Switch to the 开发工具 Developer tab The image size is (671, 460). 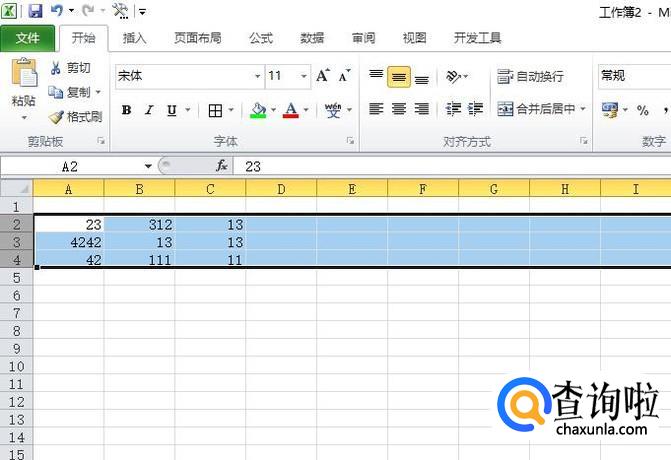pyautogui.click(x=478, y=39)
